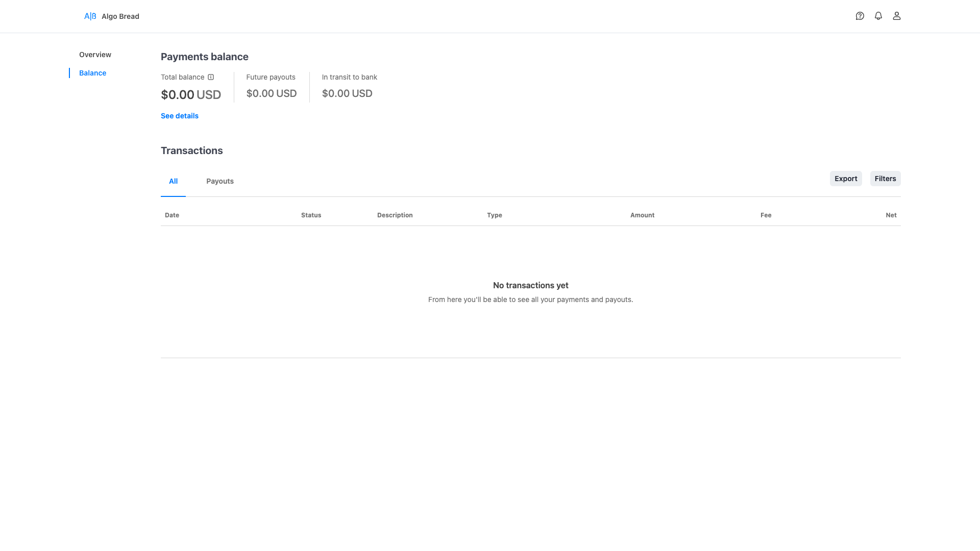Screen dimensions: 980x551
Task: Select Balance in the sidebar
Action: click(92, 73)
